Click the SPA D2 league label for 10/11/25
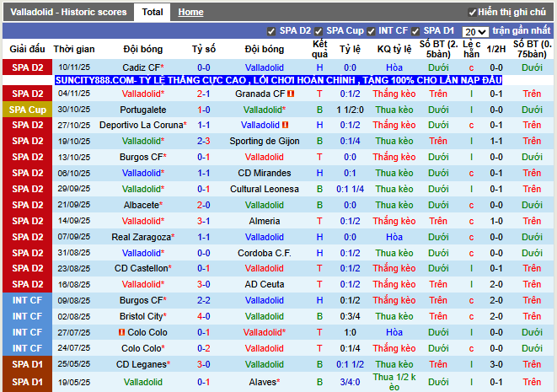The image size is (557, 392). 27,67
